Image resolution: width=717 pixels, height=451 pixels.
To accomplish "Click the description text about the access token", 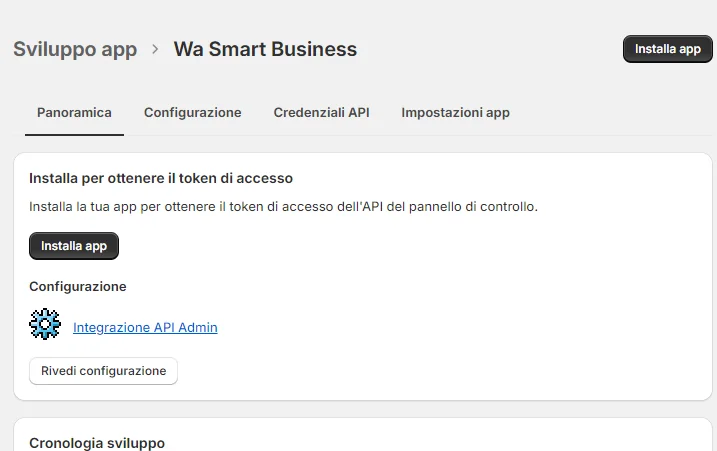I will tap(284, 207).
